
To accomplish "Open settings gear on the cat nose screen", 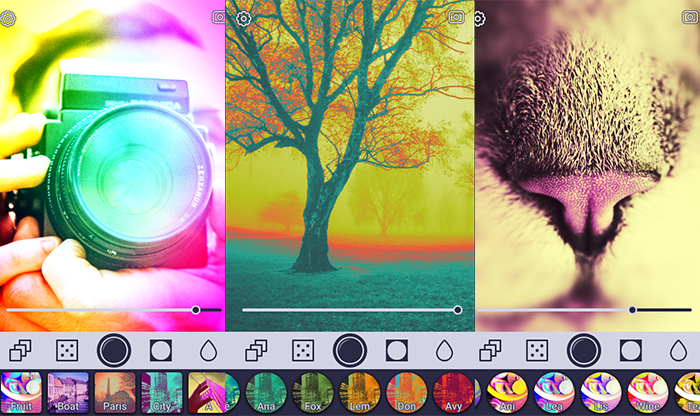I will [479, 18].
